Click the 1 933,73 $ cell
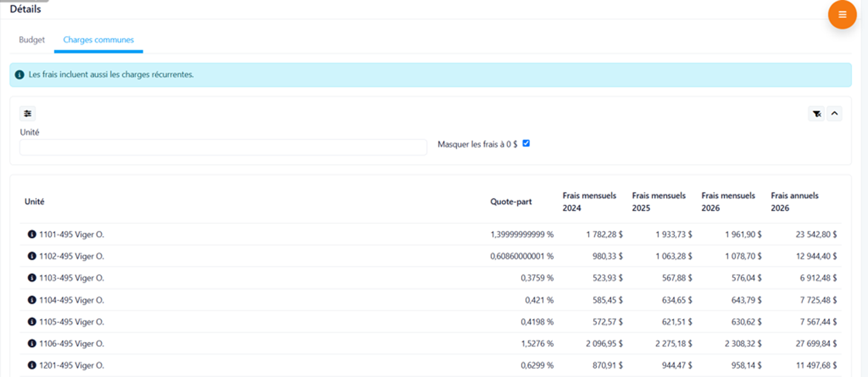Screen dimensions: 868x377 click(x=674, y=235)
